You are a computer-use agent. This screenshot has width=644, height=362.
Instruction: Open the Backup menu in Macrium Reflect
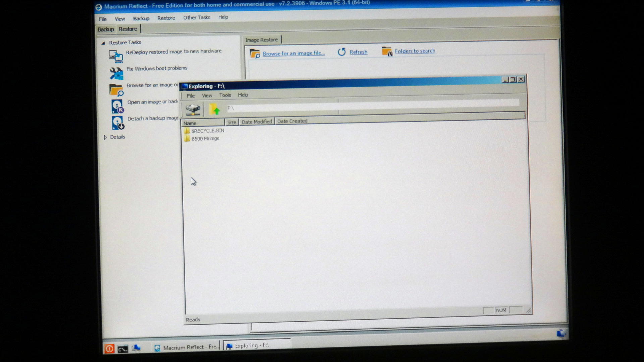[141, 18]
